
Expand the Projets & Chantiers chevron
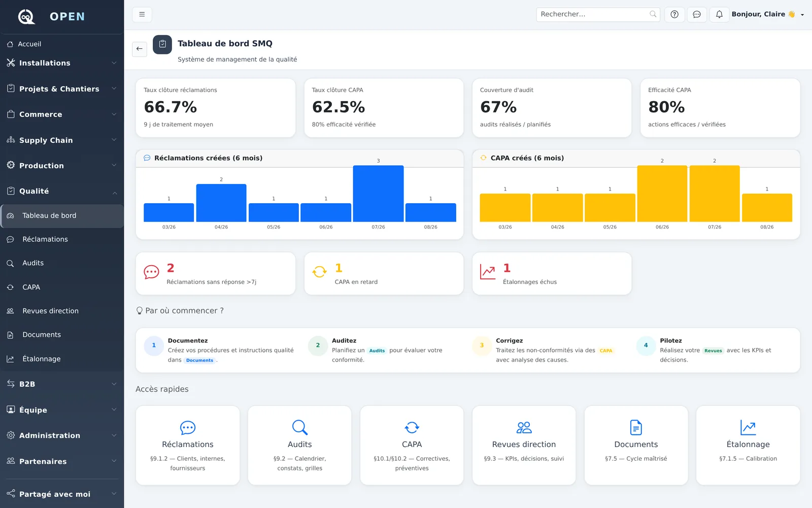[x=114, y=88]
